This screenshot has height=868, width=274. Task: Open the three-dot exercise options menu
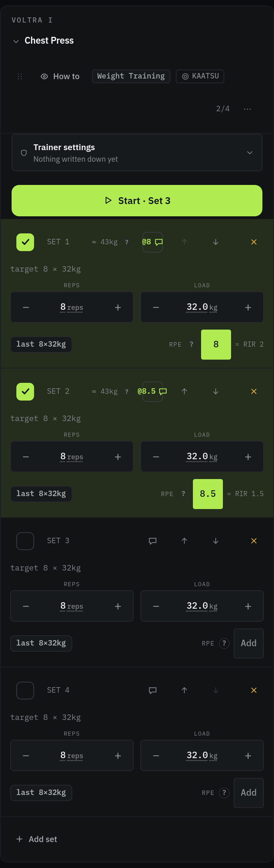click(247, 109)
